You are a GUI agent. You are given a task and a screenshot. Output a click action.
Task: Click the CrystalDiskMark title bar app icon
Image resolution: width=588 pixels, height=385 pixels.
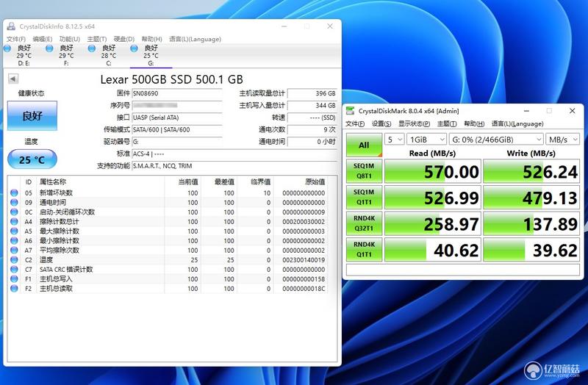pos(351,111)
